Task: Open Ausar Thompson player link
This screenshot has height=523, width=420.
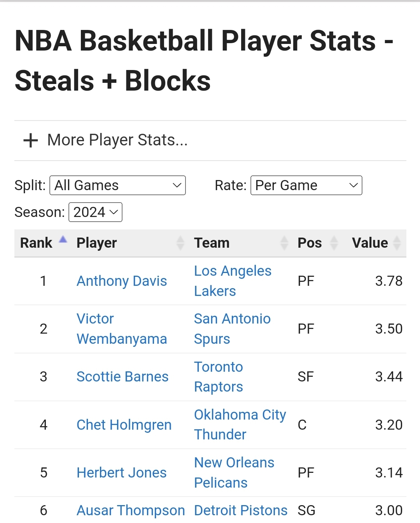Action: 131,511
